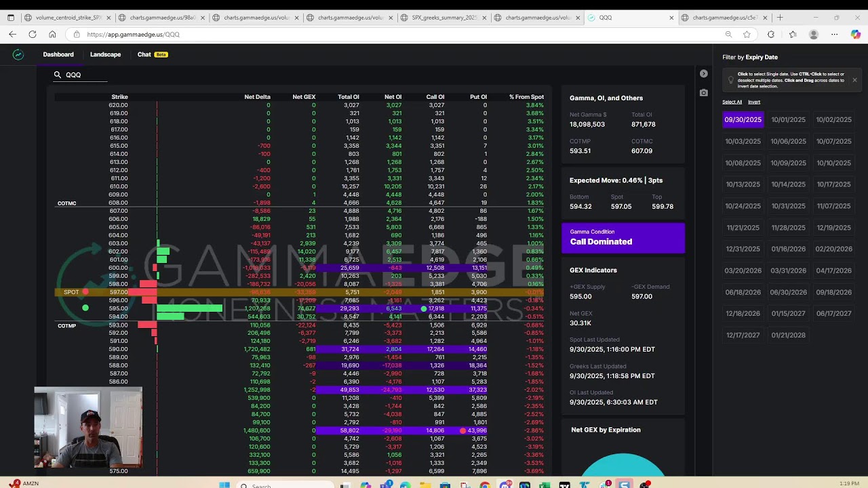
Task: Click the Net GEX by Expiration heading
Action: (x=606, y=430)
